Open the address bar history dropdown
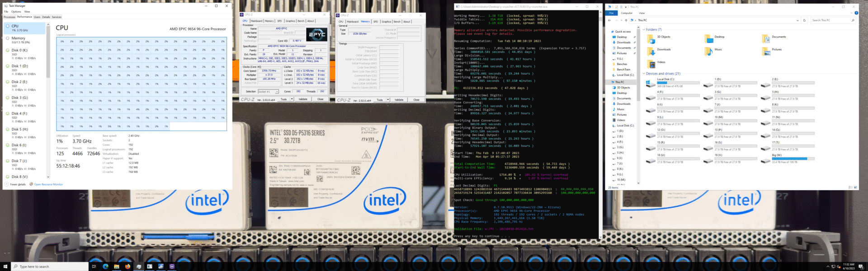This screenshot has height=271, width=868. click(797, 20)
